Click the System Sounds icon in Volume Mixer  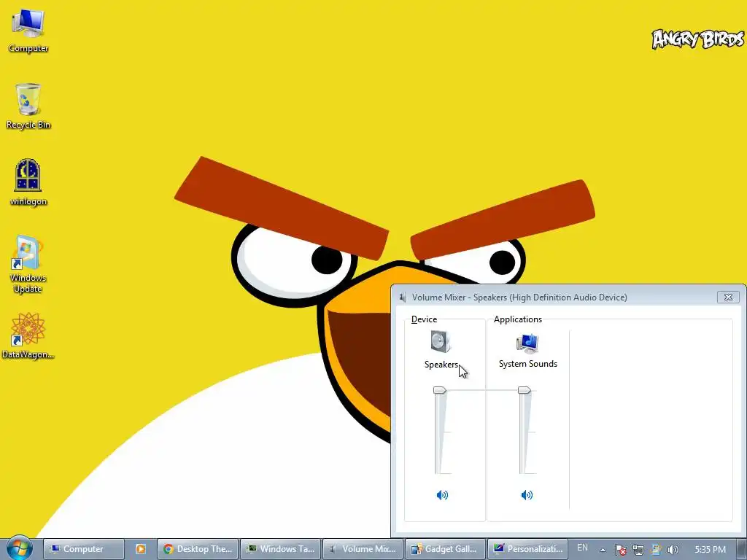[527, 343]
